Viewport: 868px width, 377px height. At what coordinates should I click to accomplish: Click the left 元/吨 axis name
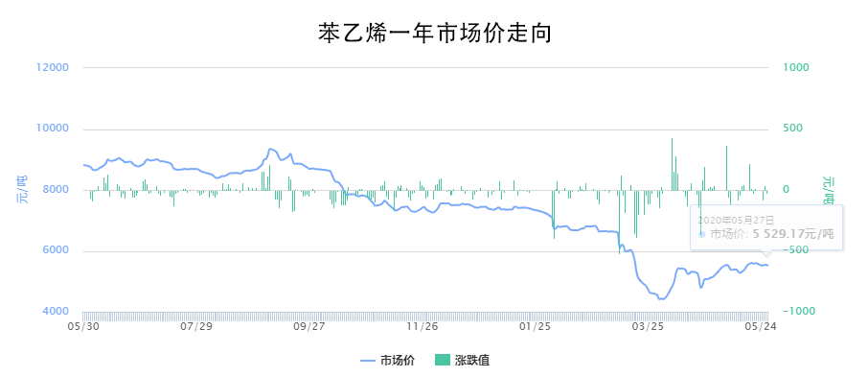(x=22, y=189)
